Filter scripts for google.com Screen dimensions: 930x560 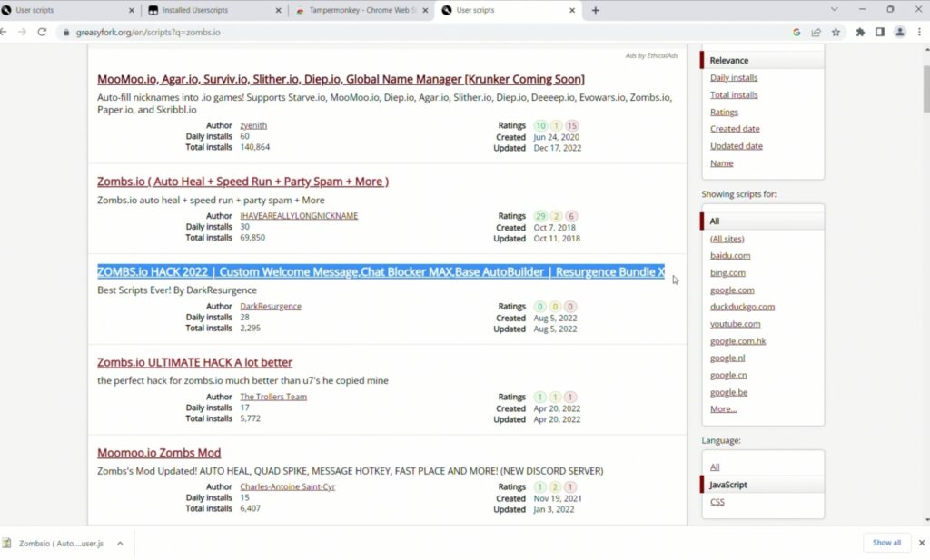click(733, 290)
